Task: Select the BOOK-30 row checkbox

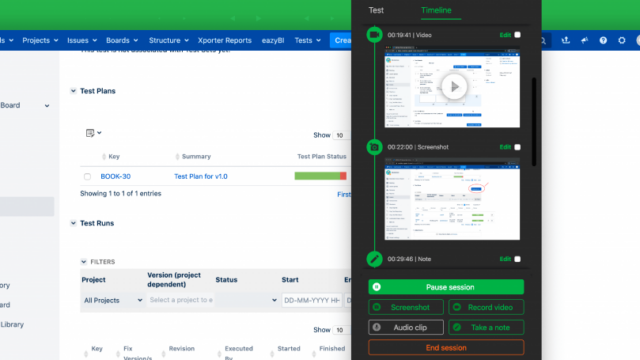Action: (x=87, y=177)
